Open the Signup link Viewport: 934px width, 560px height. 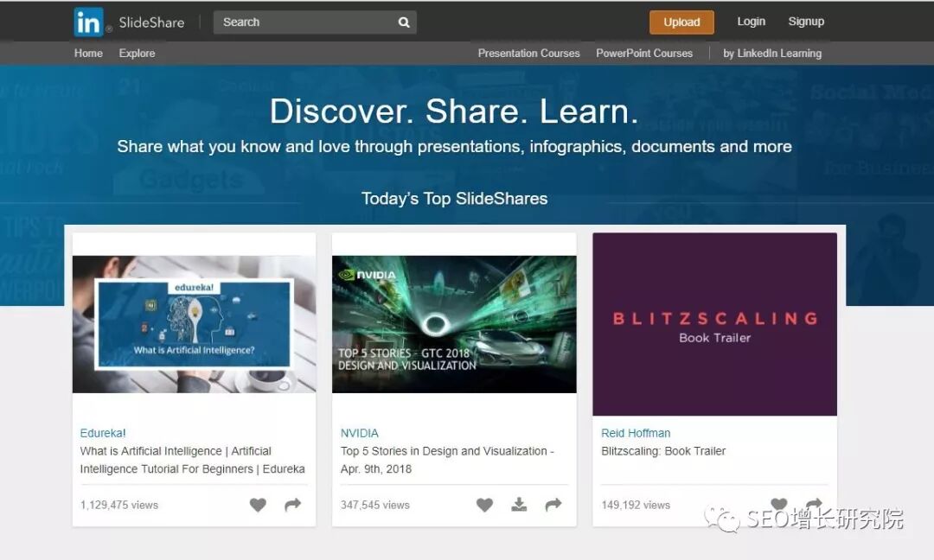pos(806,22)
